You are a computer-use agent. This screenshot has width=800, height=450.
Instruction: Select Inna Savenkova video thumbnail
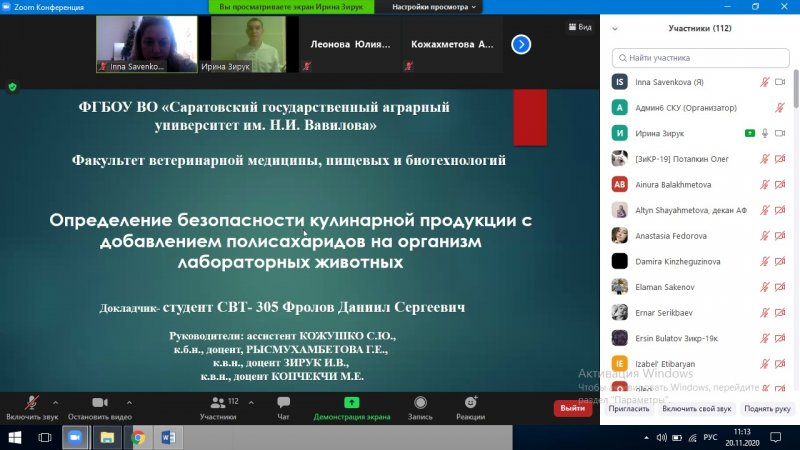(x=147, y=44)
